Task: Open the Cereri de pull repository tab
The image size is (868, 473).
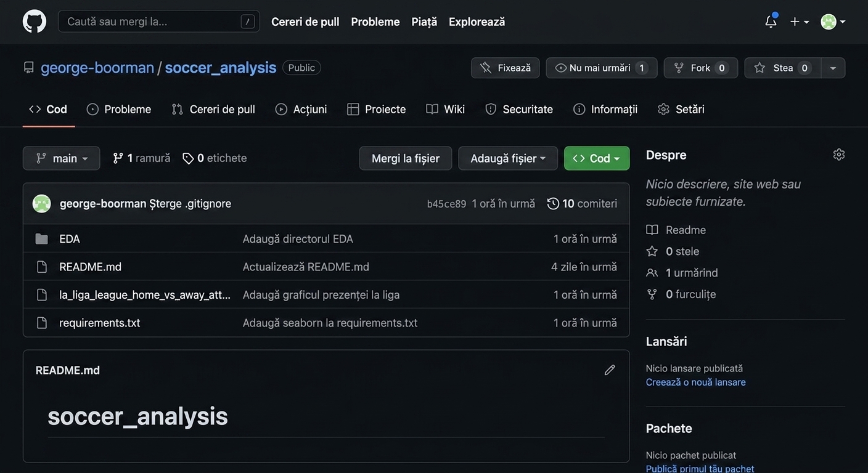Action: point(213,109)
